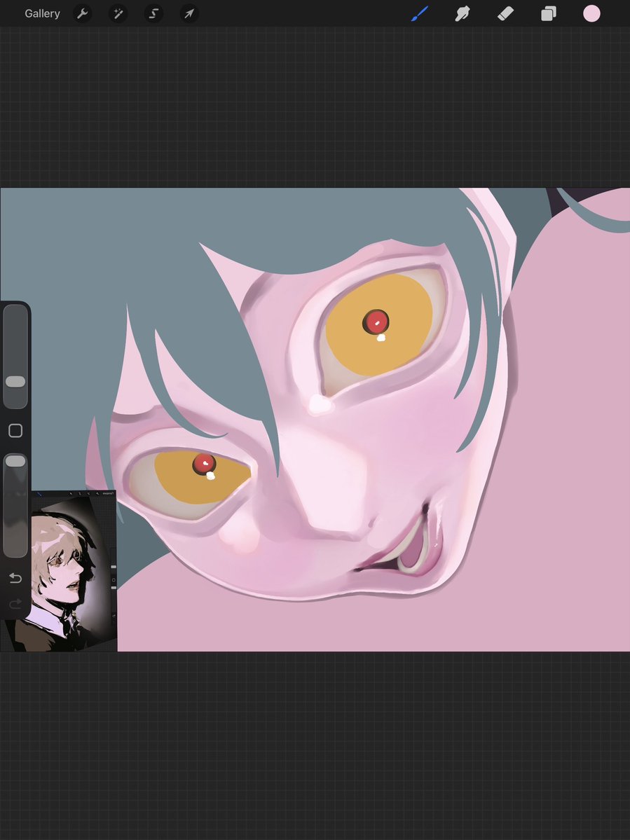Click the redo arrow in the sidebar
The image size is (630, 840).
(15, 604)
